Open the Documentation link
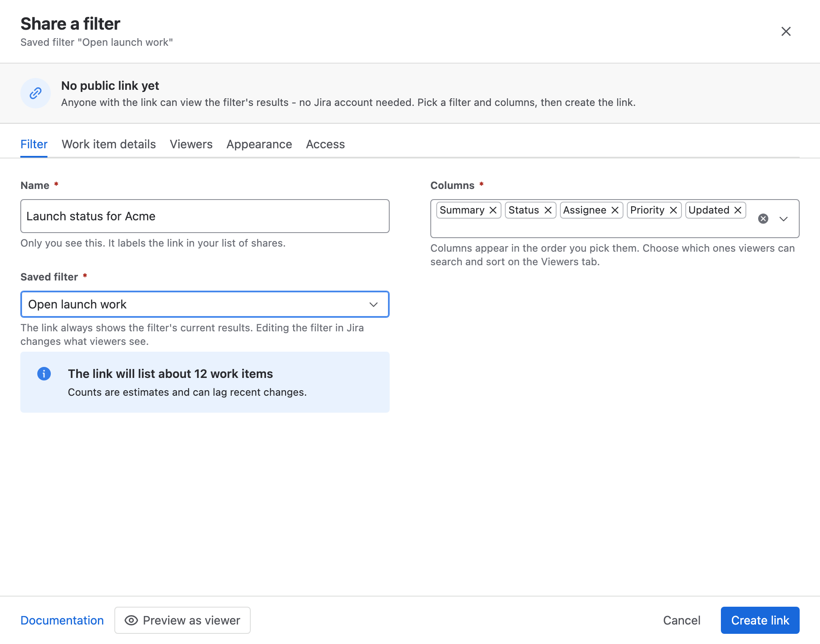820x644 pixels. 62,620
